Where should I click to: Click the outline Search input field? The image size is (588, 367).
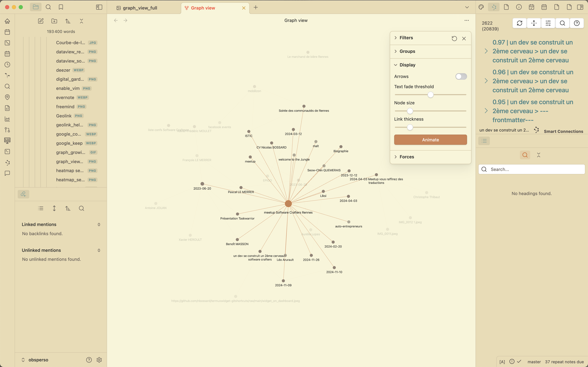tap(535, 169)
